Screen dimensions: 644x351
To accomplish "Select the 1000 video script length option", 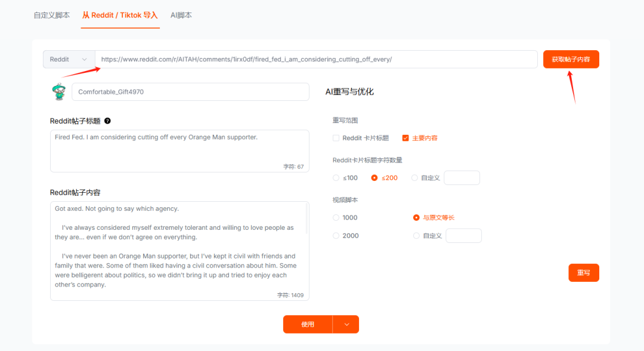I will pyautogui.click(x=335, y=217).
